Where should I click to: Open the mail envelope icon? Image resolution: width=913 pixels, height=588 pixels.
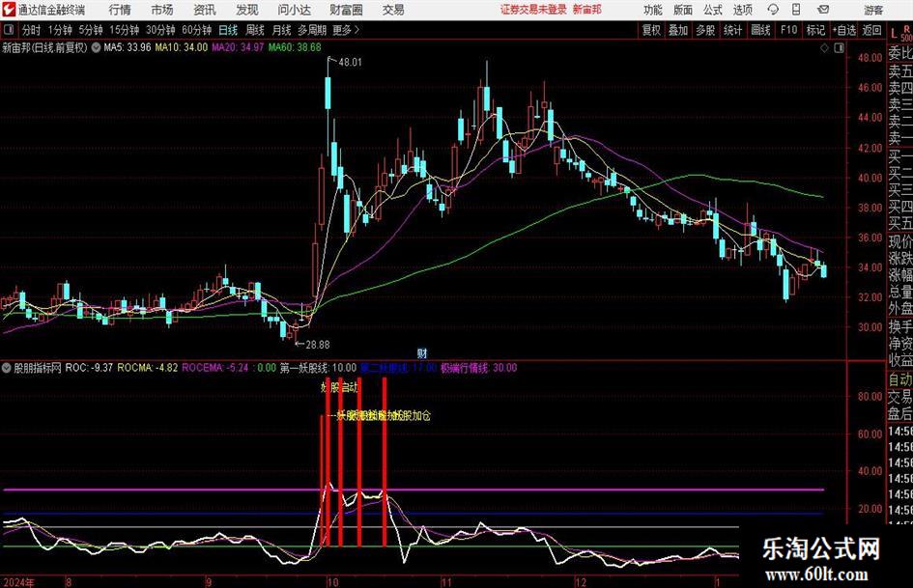(x=823, y=10)
